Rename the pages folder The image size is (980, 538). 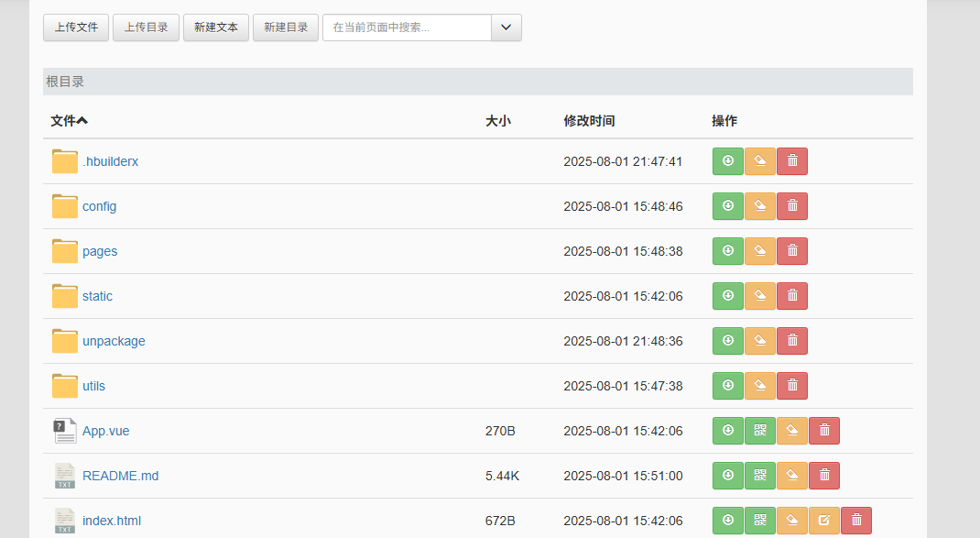[760, 251]
